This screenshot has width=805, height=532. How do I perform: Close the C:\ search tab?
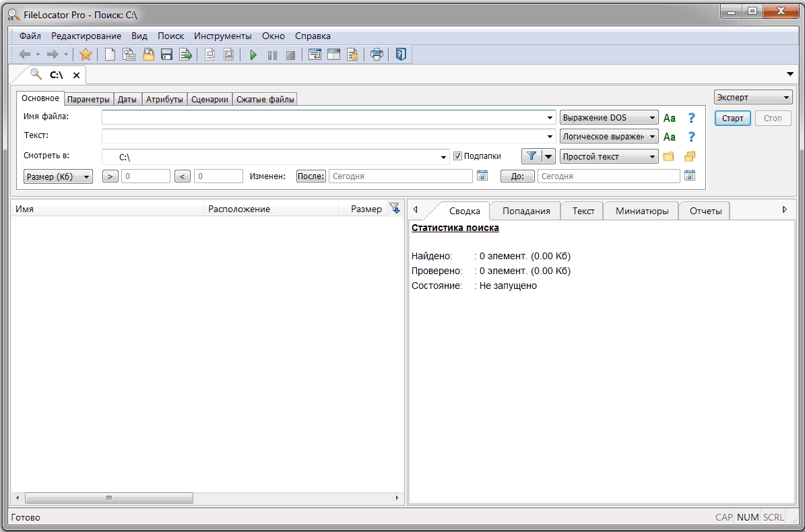77,75
